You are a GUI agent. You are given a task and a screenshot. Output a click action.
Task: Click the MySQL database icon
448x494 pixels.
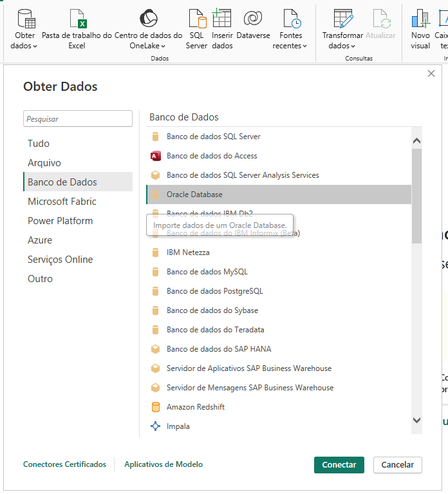156,272
